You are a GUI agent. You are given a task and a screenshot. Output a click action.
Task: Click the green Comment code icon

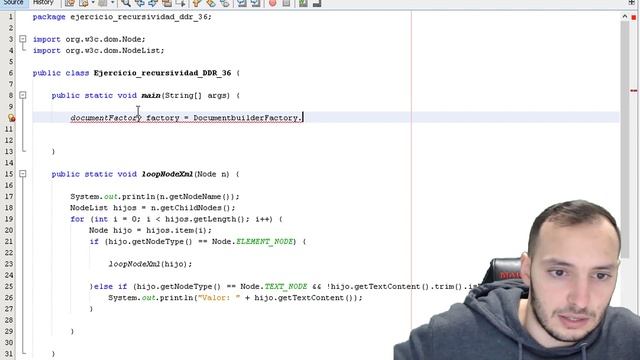pyautogui.click(x=303, y=3)
